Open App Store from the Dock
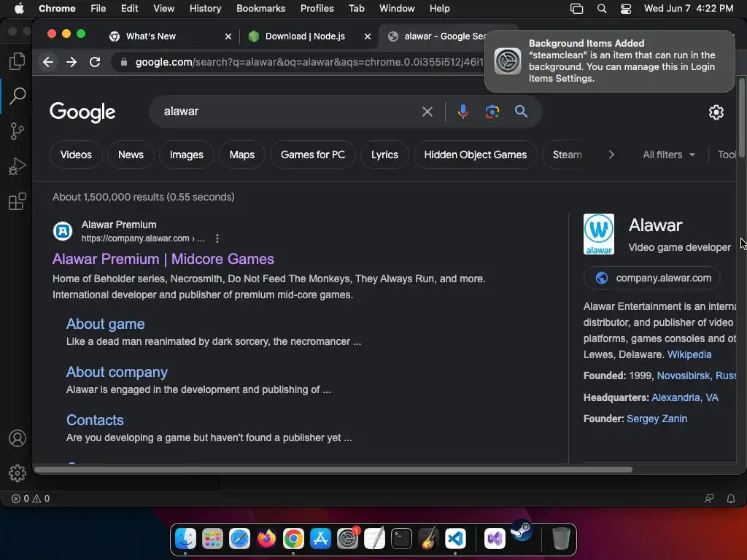The width and height of the screenshot is (747, 560). (320, 539)
